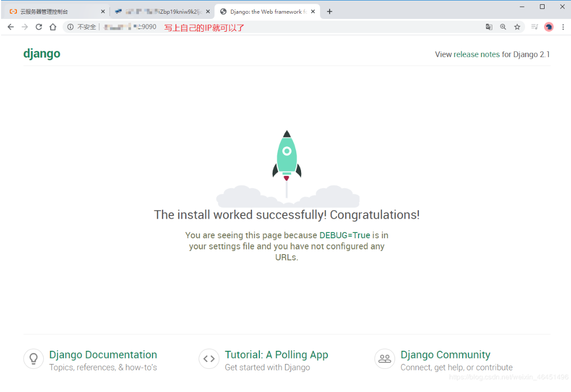Select the Django: the Web framework tab
571x392 pixels.
[x=268, y=12]
